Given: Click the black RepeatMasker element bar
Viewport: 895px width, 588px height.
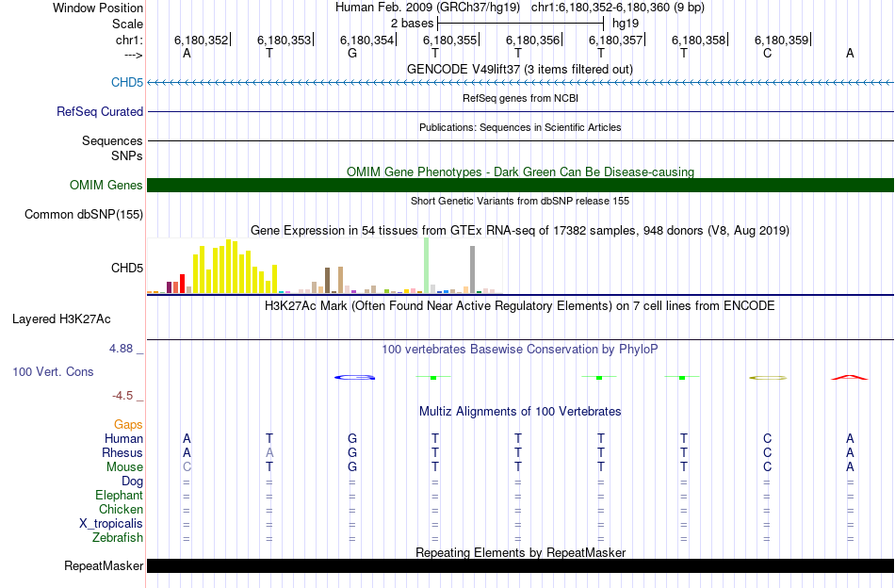Looking at the screenshot, I should point(520,565).
